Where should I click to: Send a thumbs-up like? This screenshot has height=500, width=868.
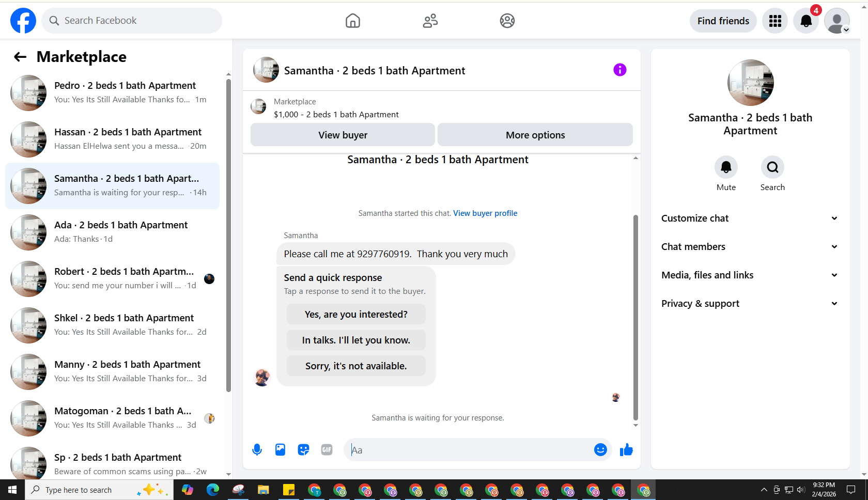(x=626, y=450)
